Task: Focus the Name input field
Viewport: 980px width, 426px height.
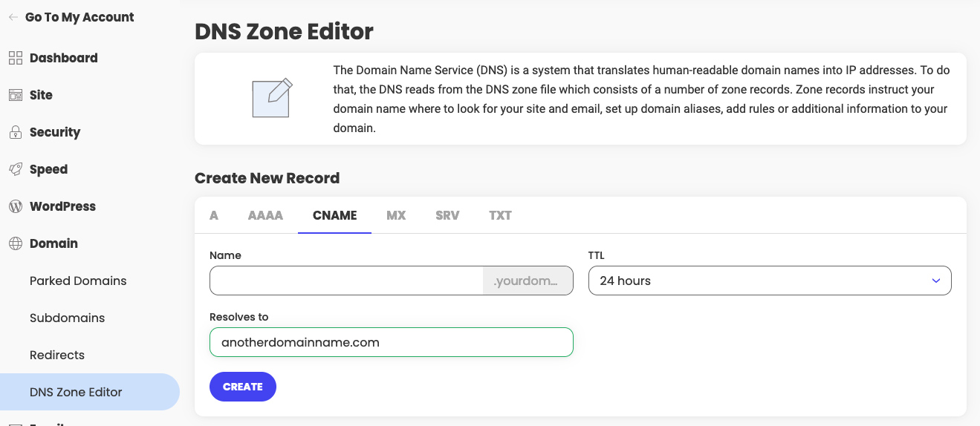Action: [x=346, y=281]
